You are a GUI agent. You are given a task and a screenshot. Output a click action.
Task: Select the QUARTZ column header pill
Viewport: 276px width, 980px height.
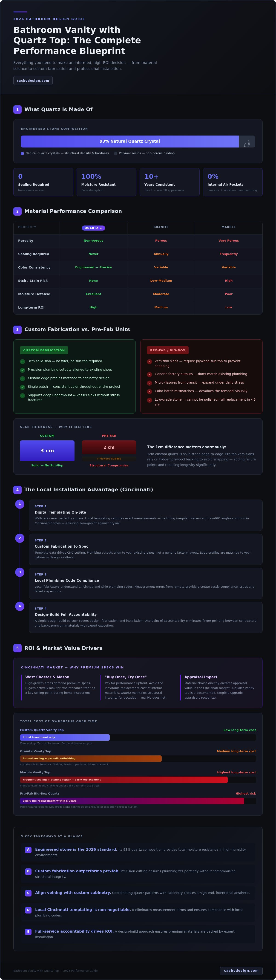94,228
